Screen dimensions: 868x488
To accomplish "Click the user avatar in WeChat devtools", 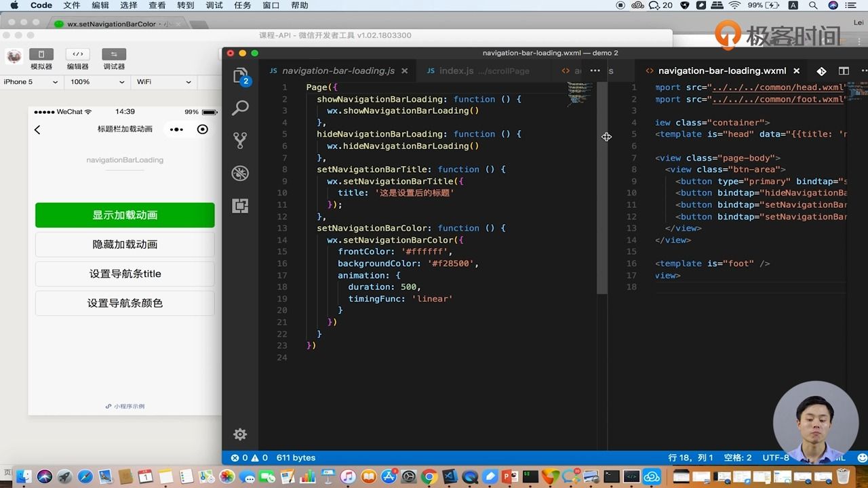I will pos(14,57).
